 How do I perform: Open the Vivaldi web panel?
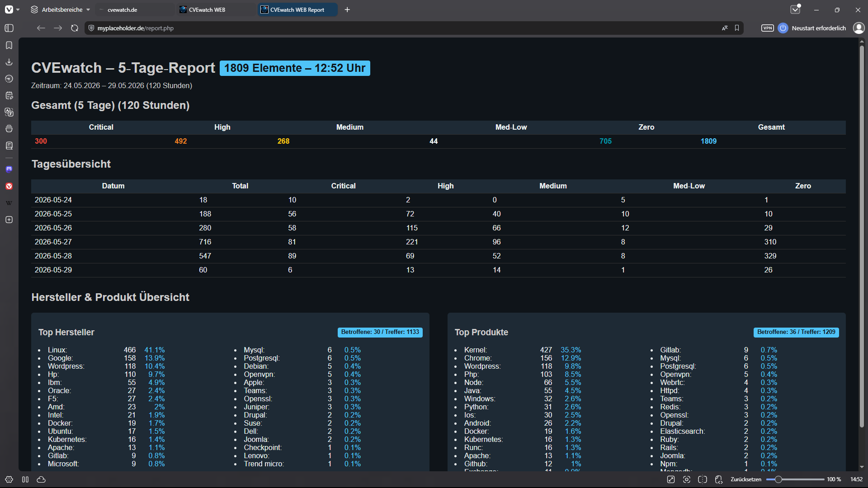point(9,186)
